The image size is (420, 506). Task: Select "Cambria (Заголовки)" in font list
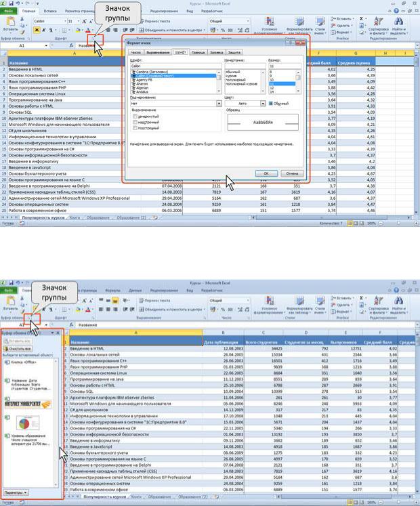click(x=152, y=72)
